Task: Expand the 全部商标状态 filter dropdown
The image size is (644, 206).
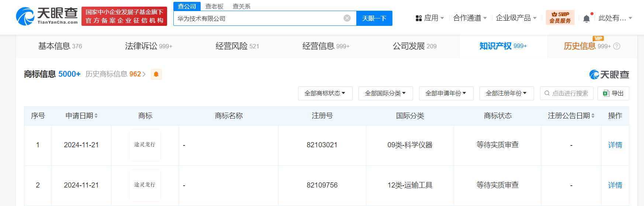Action: [x=325, y=93]
